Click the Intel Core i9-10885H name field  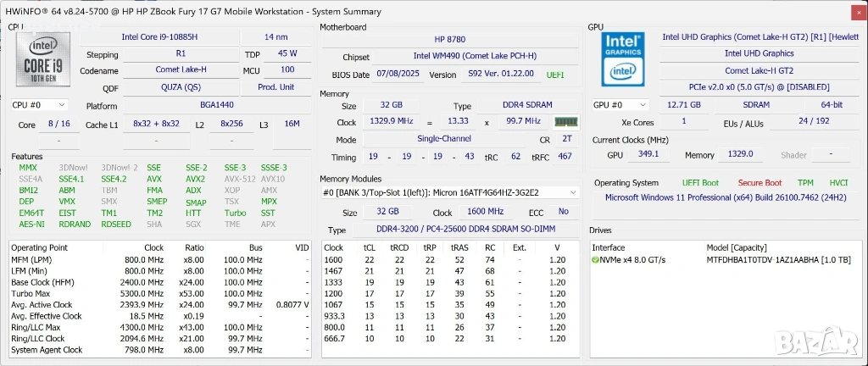point(158,37)
